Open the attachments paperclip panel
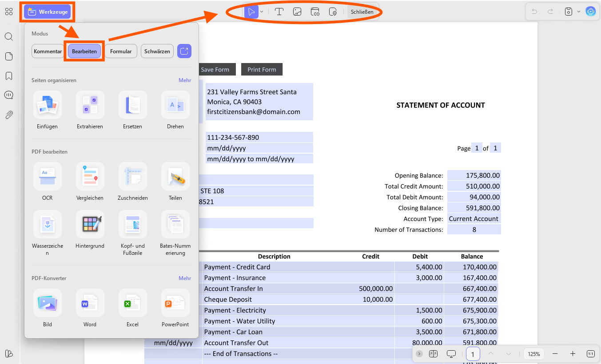The image size is (601, 364). [x=9, y=115]
